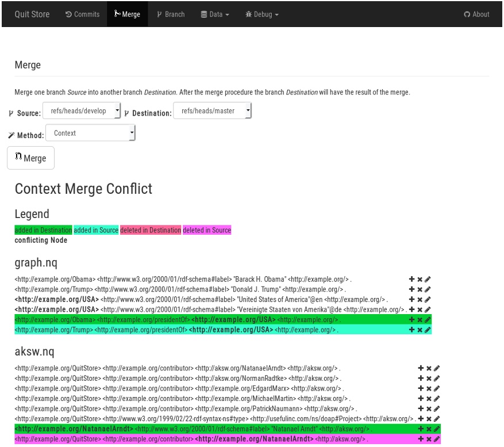
Task: Click the pencil icon on the Vereinigte Staaten von Amerika row
Action: coord(428,310)
